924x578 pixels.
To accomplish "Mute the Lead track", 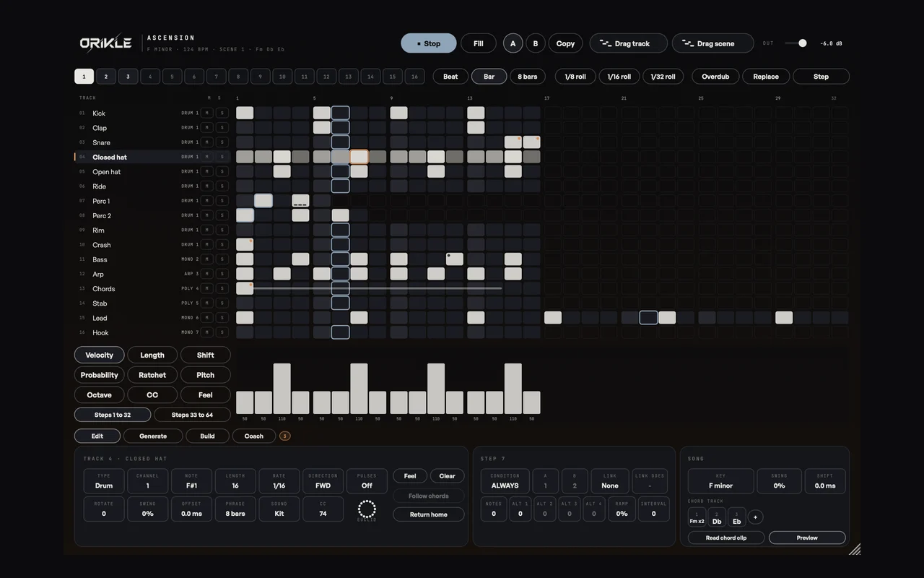I will tap(207, 318).
